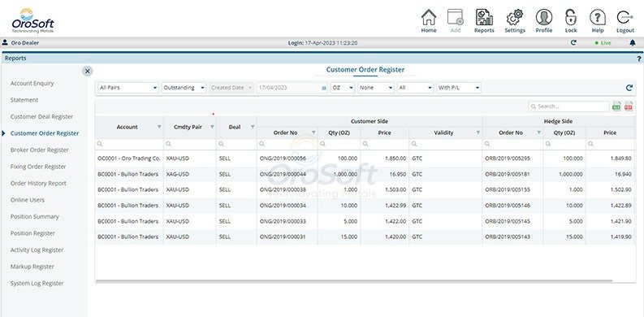Export table using red PDF icon
644x317 pixels.
point(629,106)
